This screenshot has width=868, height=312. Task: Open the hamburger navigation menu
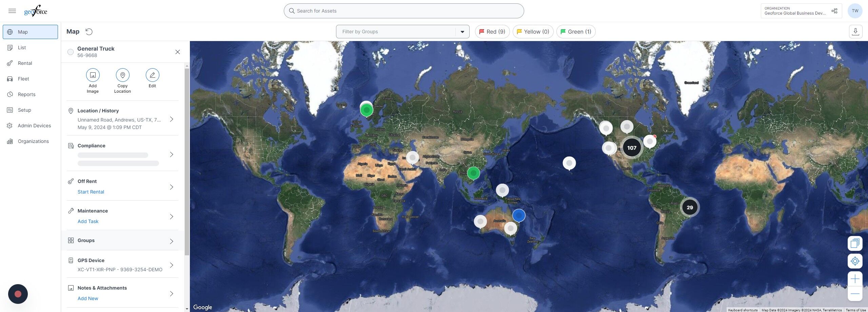click(x=12, y=11)
